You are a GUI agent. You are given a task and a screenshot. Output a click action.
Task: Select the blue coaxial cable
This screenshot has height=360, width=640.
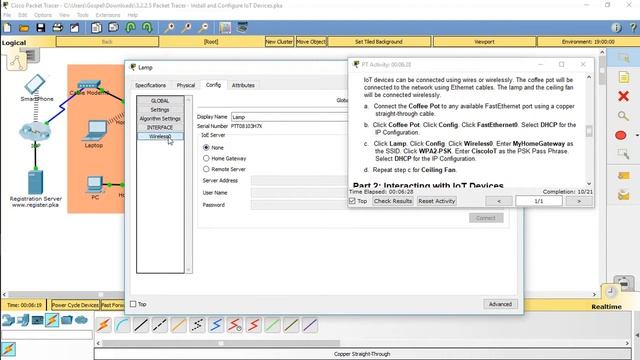pos(216,325)
